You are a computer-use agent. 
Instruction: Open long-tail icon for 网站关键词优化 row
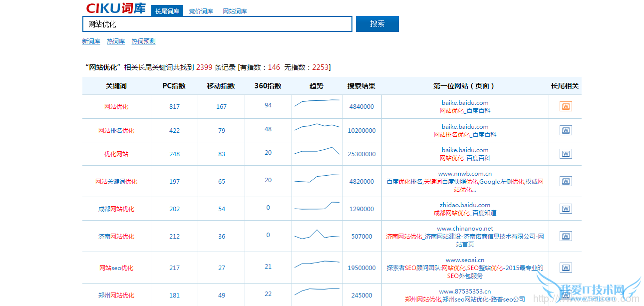[566, 182]
